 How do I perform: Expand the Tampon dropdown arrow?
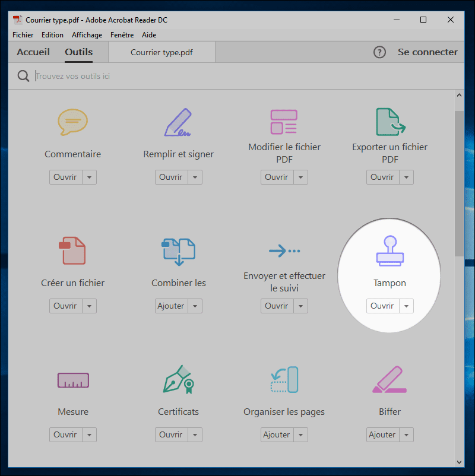coord(406,306)
